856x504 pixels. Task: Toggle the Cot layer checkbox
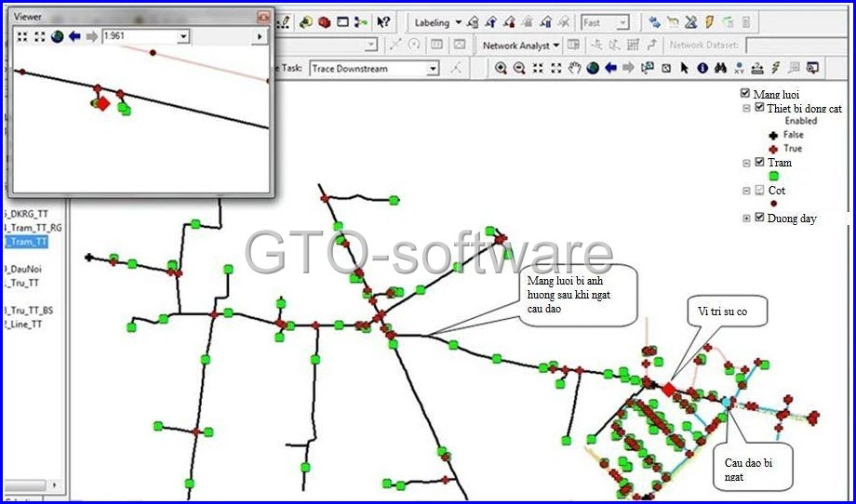tap(759, 190)
